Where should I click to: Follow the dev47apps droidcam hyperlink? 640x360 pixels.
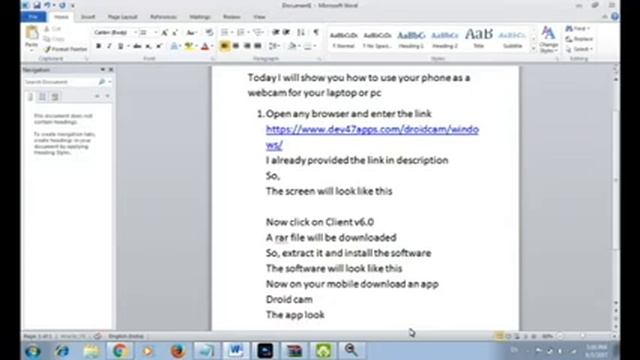click(372, 137)
